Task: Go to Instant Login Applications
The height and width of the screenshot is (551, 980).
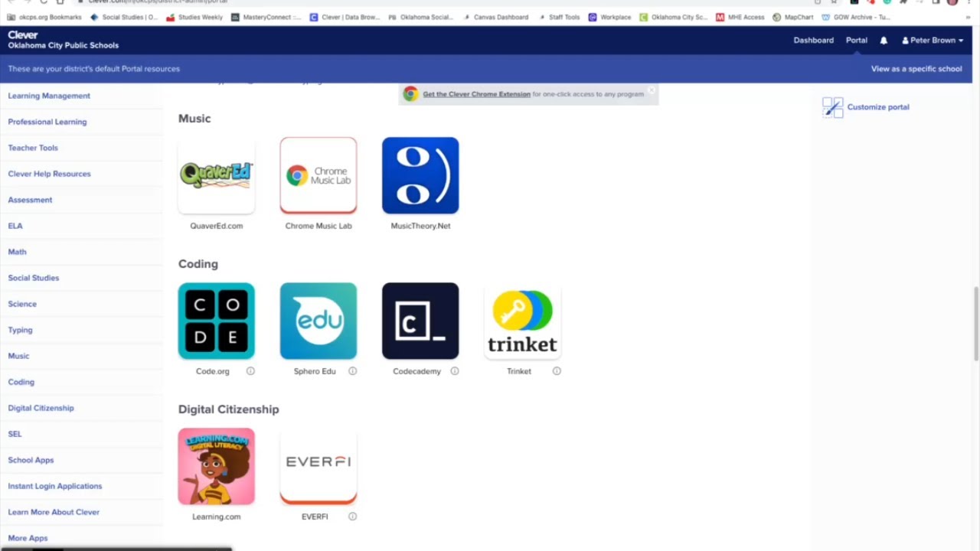Action: click(54, 486)
